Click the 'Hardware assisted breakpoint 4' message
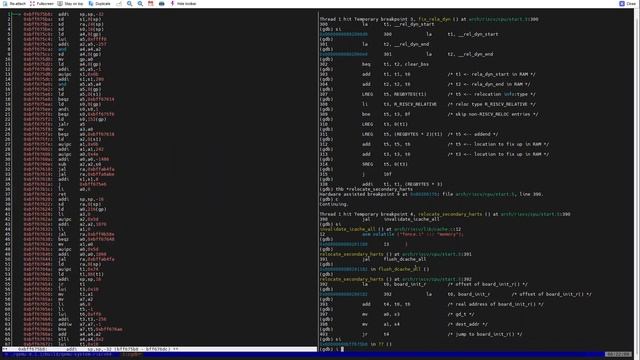The height and width of the screenshot is (360, 640). pos(431,194)
